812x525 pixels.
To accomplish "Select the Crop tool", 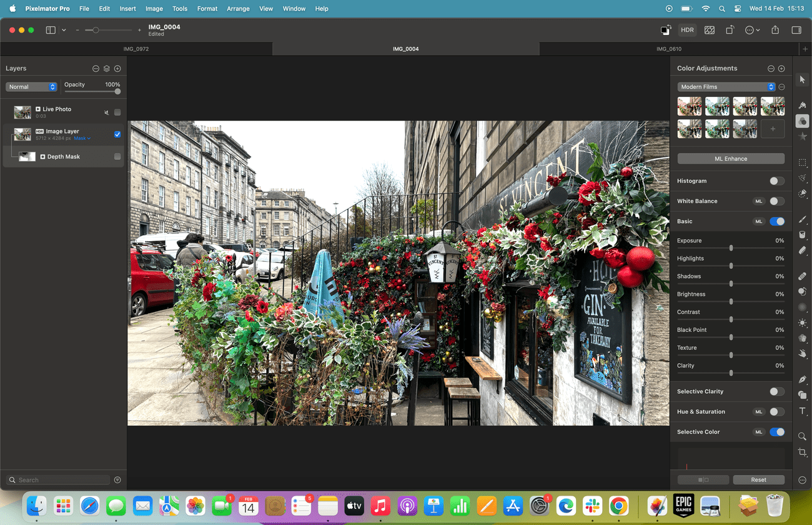I will (803, 452).
